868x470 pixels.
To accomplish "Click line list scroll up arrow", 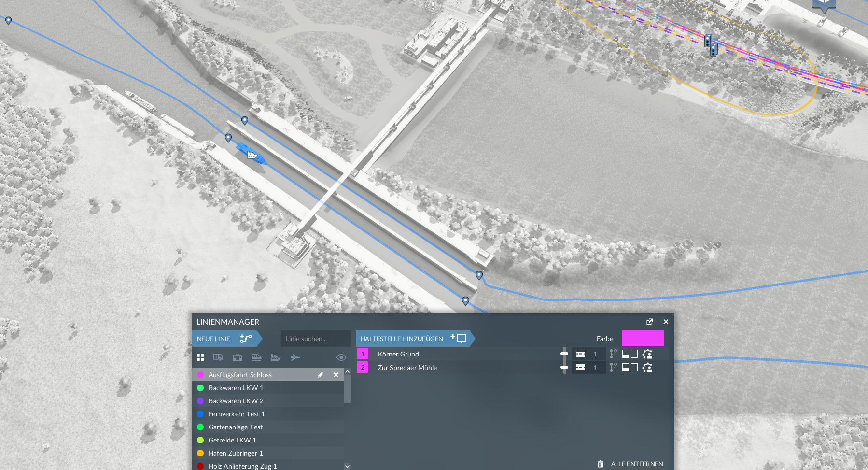I will [347, 372].
